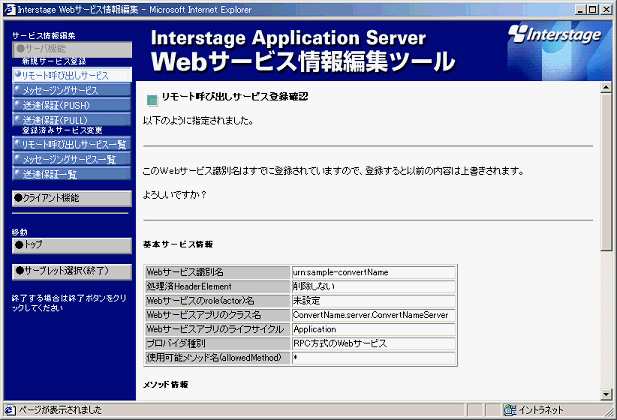The image size is (617, 420).
Task: Click the Interstage Application Server banner title
Action: point(288,38)
